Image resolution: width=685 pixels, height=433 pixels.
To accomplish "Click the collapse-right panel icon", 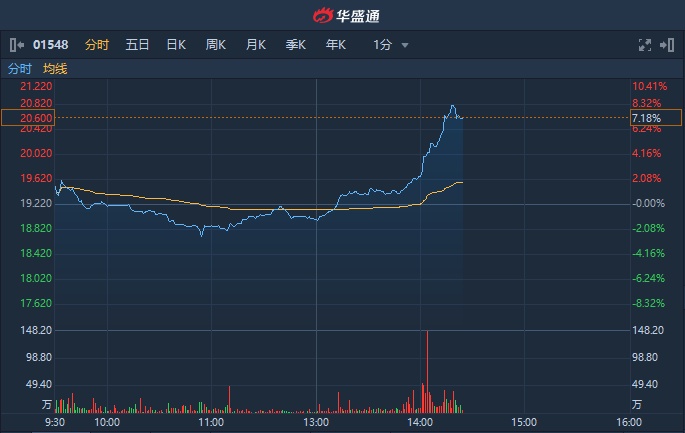I will [668, 45].
